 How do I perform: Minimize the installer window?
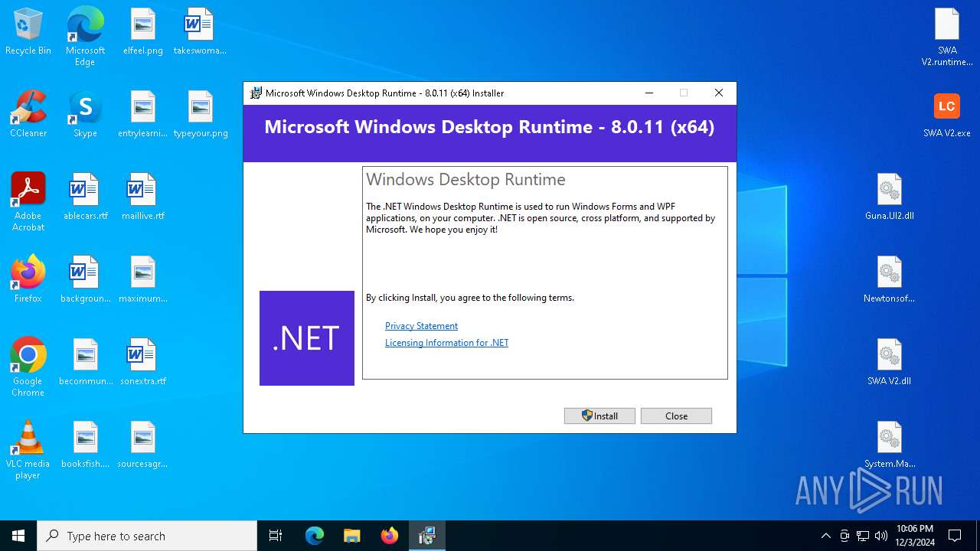649,93
